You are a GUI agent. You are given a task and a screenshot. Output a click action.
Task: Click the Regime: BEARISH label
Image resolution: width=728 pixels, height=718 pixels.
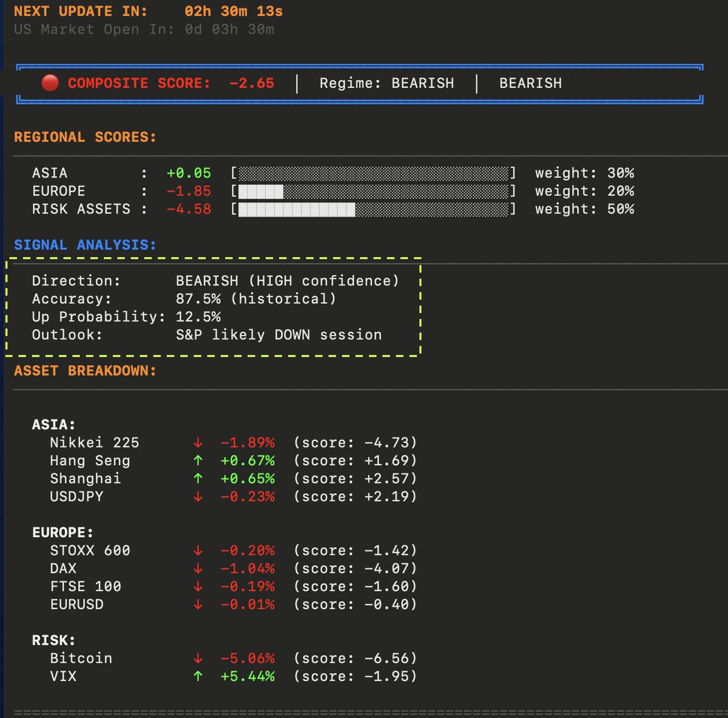point(386,83)
